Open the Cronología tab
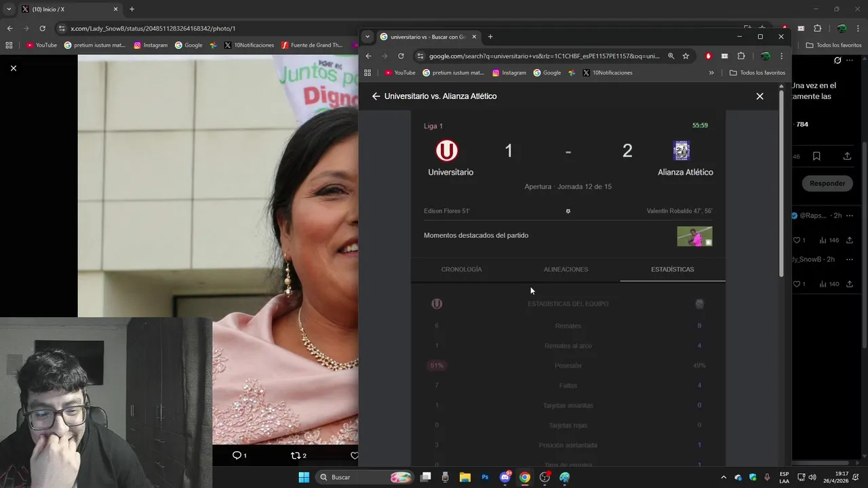This screenshot has width=868, height=488. tap(462, 269)
